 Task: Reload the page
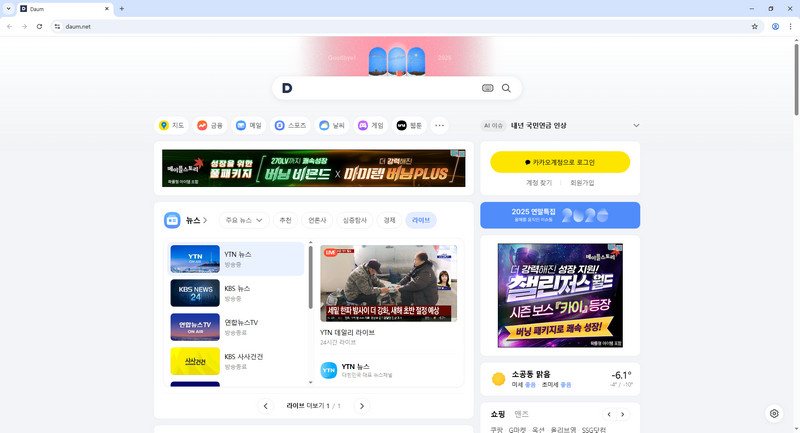coord(39,27)
